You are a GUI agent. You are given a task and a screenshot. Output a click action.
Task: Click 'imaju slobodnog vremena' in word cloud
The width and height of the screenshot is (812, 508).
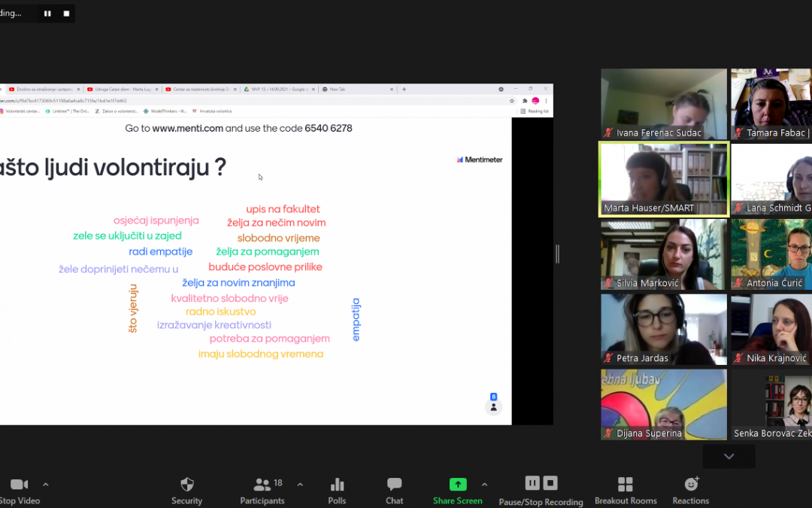pyautogui.click(x=260, y=354)
